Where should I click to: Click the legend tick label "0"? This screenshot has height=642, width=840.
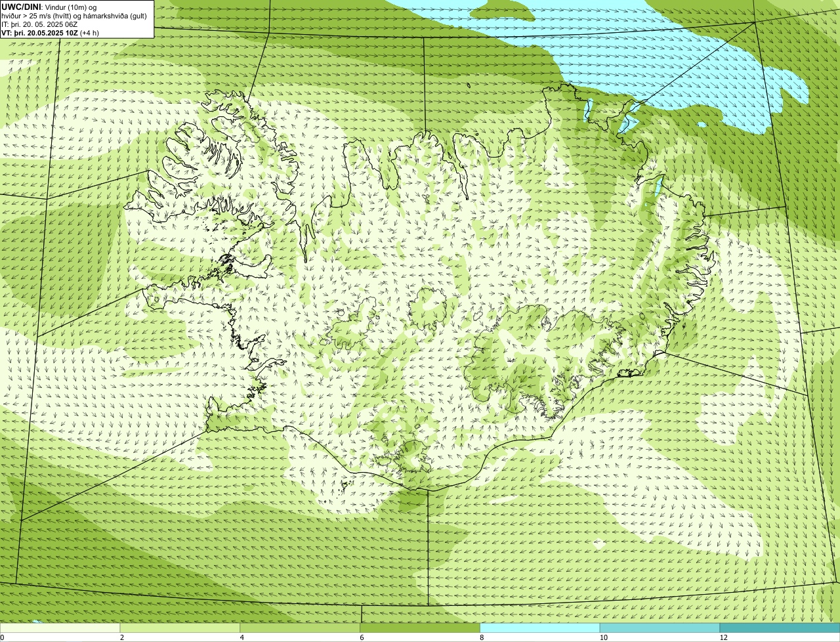click(x=3, y=637)
